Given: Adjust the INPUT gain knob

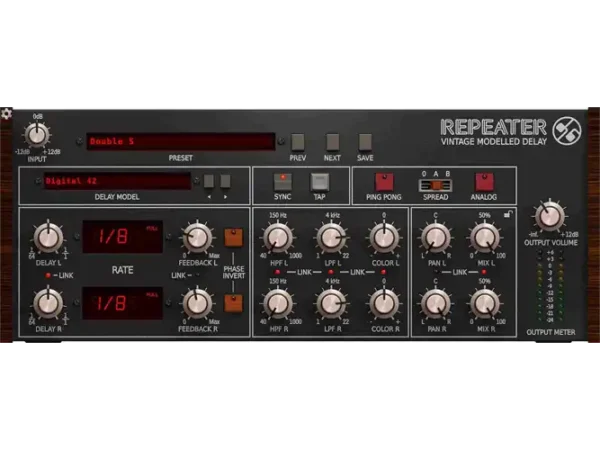Looking at the screenshot, I should [37, 134].
